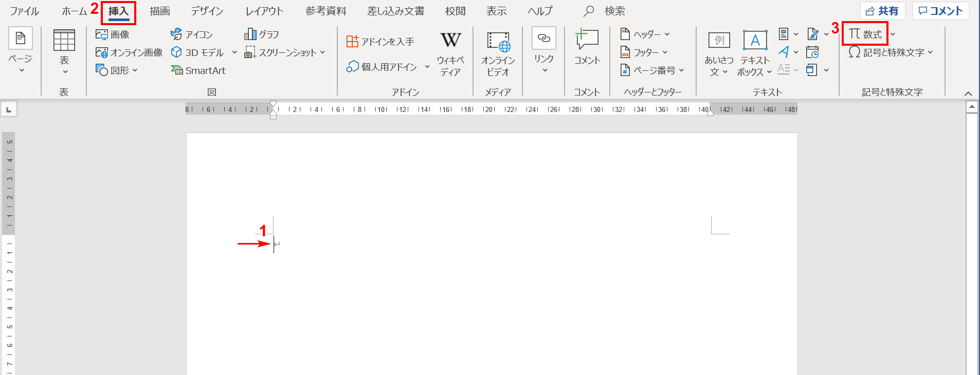The image size is (980, 375).
Task: Click the 共有 share button
Action: coord(882,11)
